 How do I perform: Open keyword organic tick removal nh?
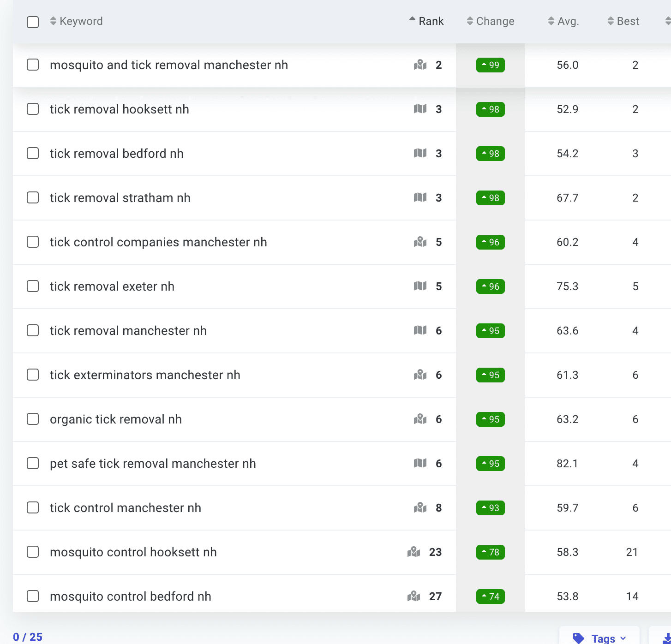[116, 419]
